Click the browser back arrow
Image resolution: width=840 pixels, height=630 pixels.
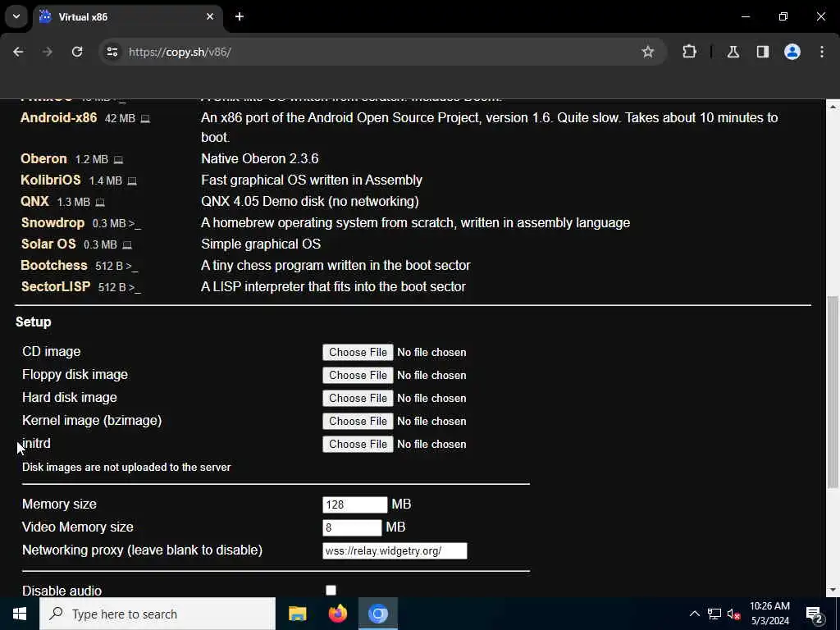click(x=18, y=52)
